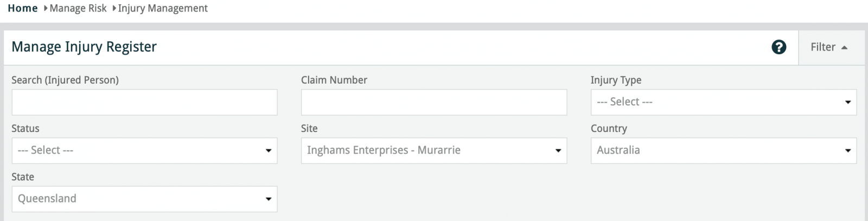The height and width of the screenshot is (221, 868).
Task: Go to the Home breadcrumb link
Action: [23, 8]
